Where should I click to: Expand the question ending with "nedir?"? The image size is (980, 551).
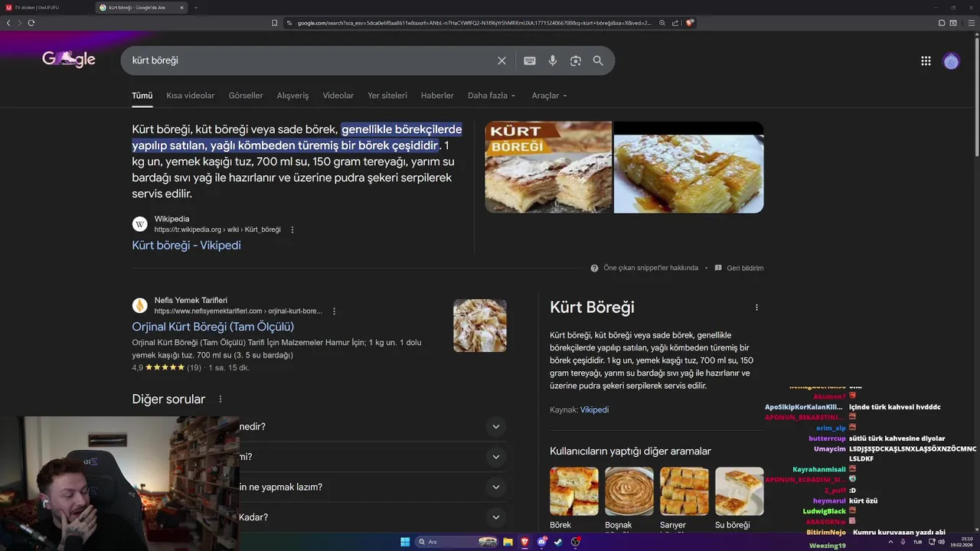pyautogui.click(x=495, y=426)
